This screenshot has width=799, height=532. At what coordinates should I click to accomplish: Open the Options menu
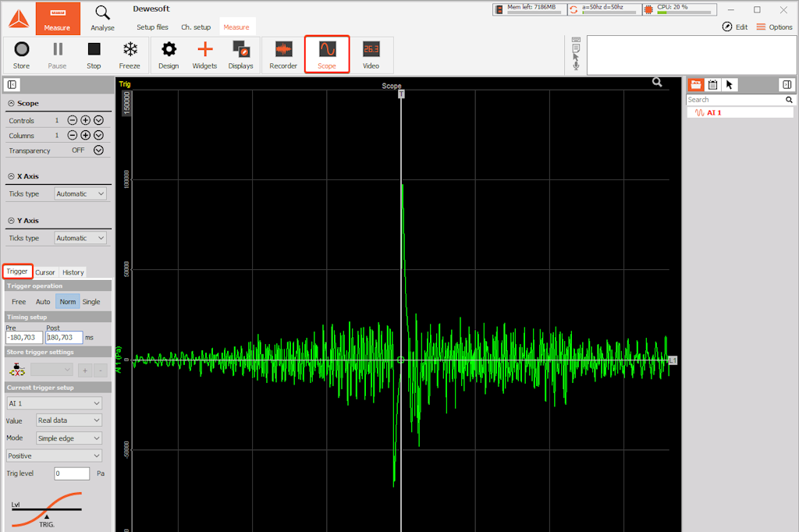[775, 27]
